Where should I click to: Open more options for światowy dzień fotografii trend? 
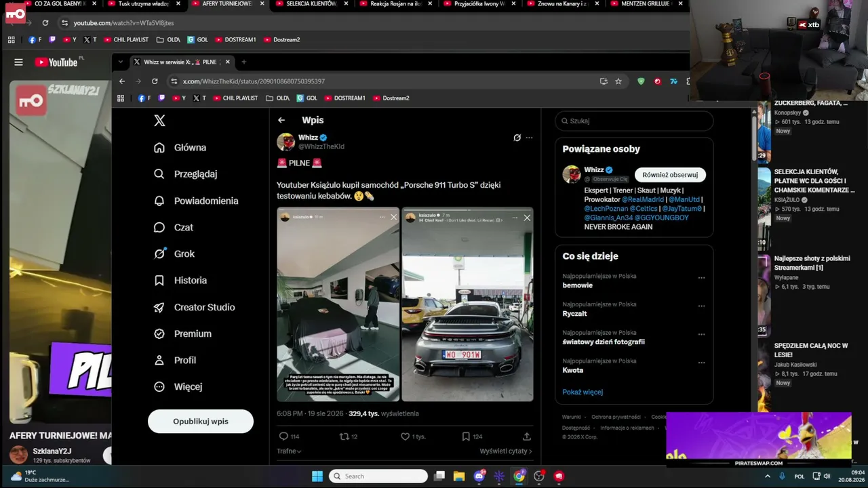701,335
